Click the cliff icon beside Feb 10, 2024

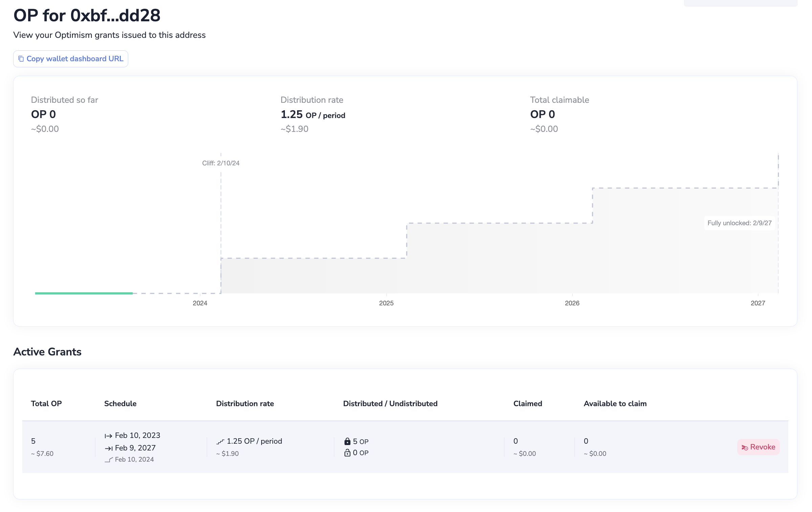click(108, 460)
